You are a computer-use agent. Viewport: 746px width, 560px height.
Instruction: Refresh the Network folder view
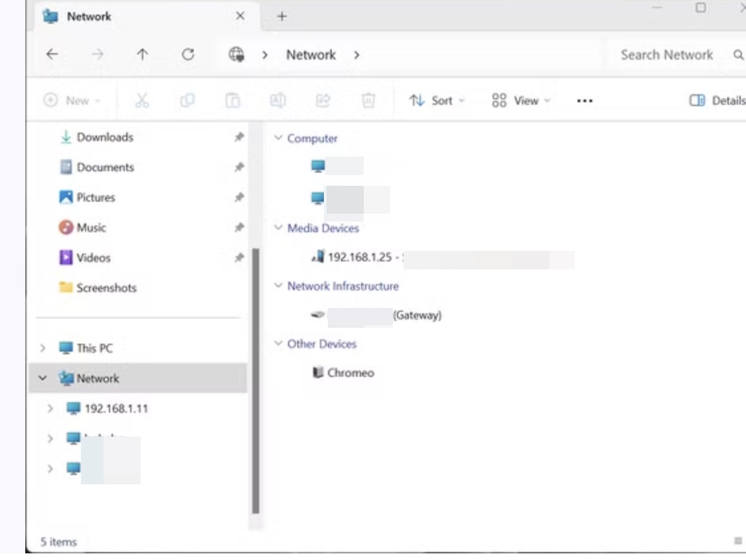(x=188, y=54)
